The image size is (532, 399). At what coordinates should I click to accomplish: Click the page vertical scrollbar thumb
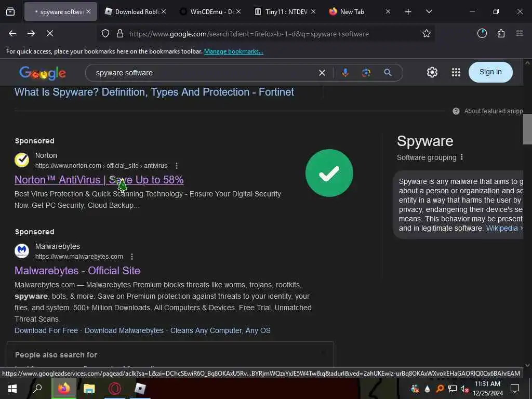coord(527,129)
